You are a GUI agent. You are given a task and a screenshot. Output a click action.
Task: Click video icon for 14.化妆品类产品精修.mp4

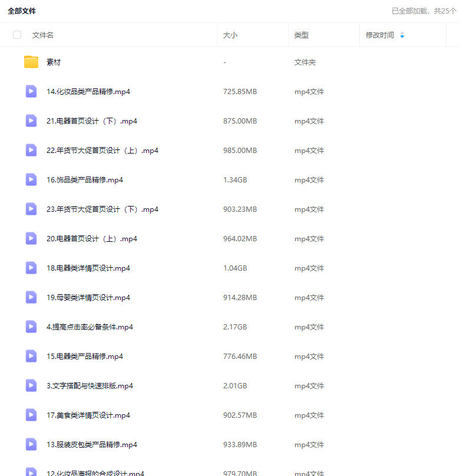click(31, 91)
